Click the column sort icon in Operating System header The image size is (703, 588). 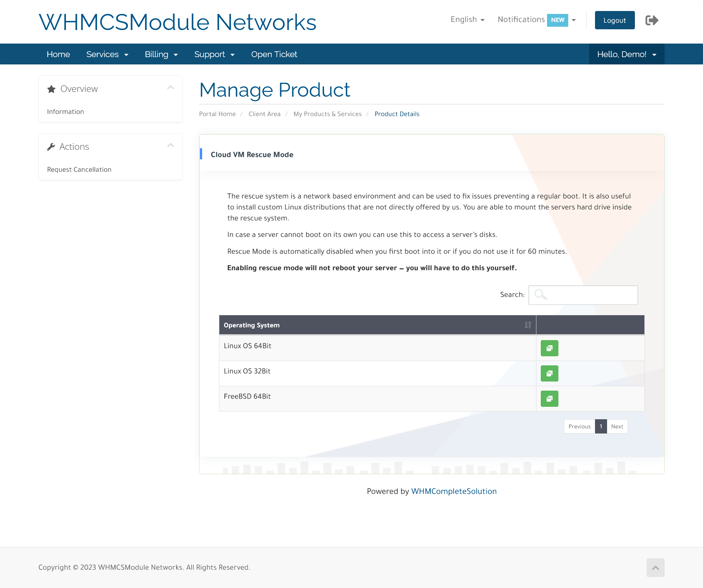coord(528,325)
